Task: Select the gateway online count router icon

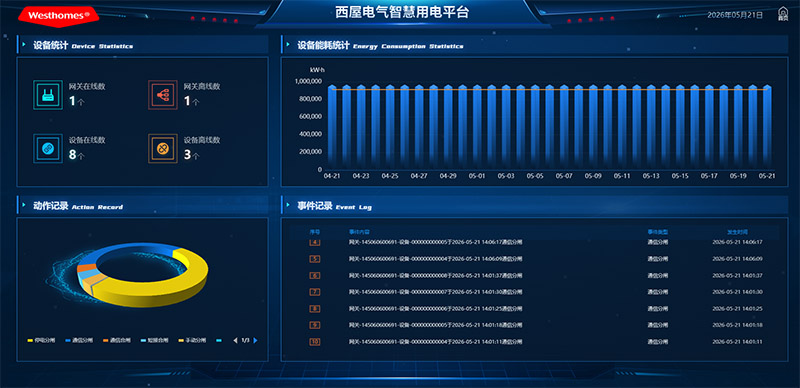Action: tap(47, 95)
